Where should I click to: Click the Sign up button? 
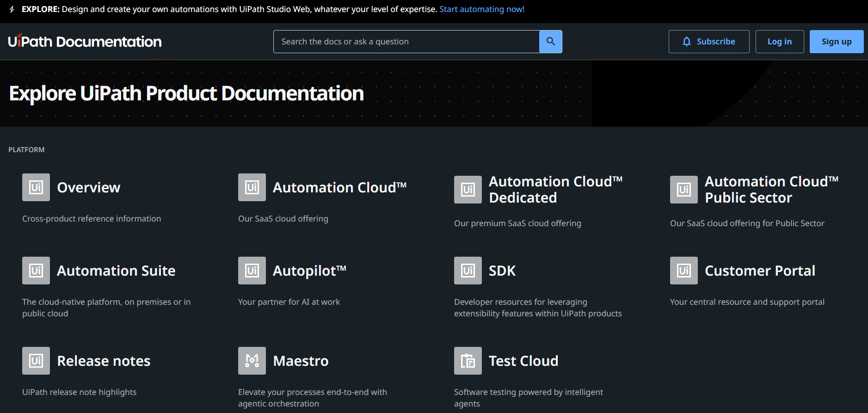[x=837, y=42]
